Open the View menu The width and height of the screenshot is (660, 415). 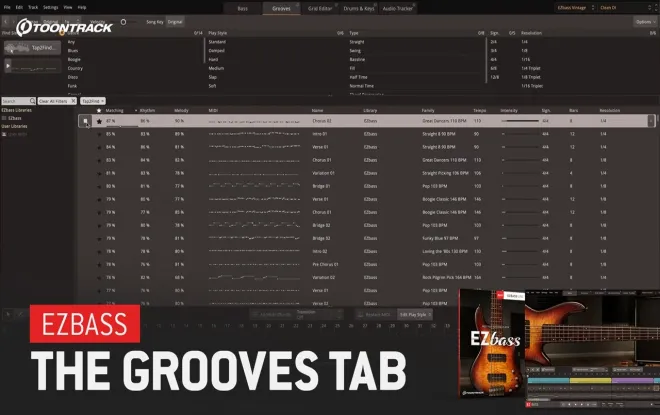coord(68,7)
